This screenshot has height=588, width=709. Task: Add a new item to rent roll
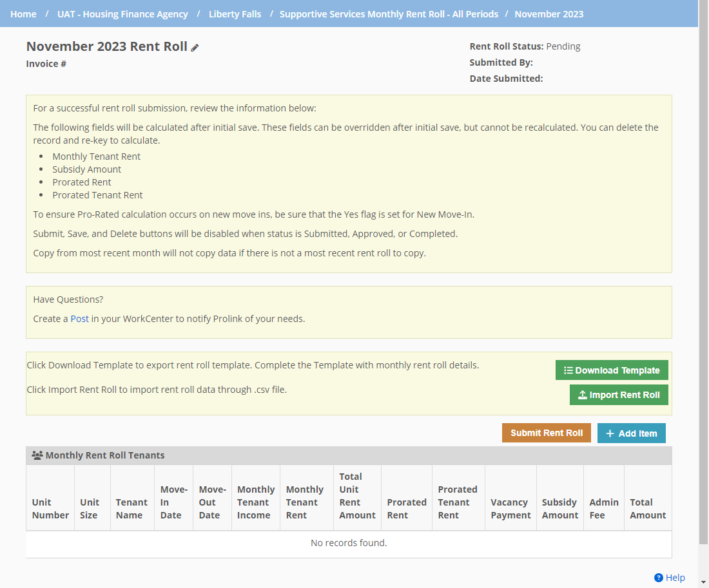point(631,433)
